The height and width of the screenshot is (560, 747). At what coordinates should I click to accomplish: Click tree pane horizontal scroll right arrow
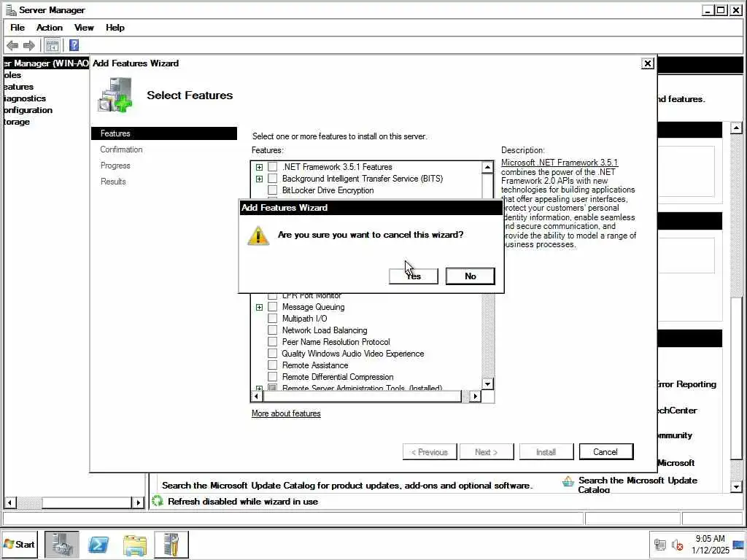138,502
